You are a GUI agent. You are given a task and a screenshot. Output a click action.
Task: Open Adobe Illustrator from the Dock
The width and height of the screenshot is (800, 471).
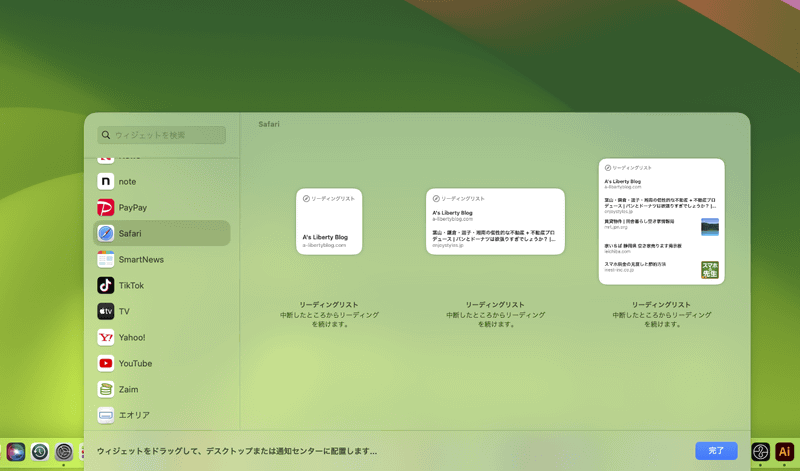pyautogui.click(x=784, y=452)
